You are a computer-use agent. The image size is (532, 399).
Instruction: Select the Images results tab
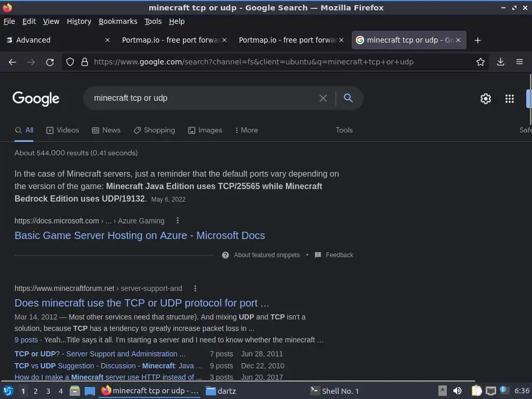click(x=205, y=130)
